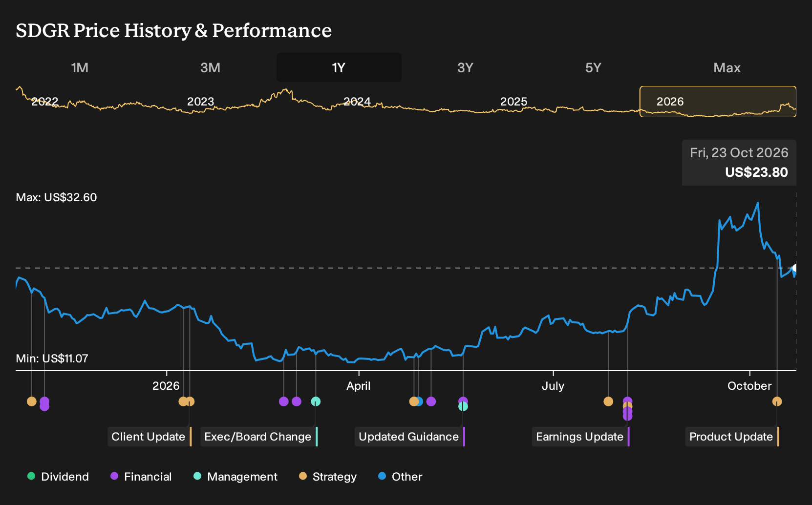Toggle the Management legend filter
812x505 pixels.
click(235, 477)
